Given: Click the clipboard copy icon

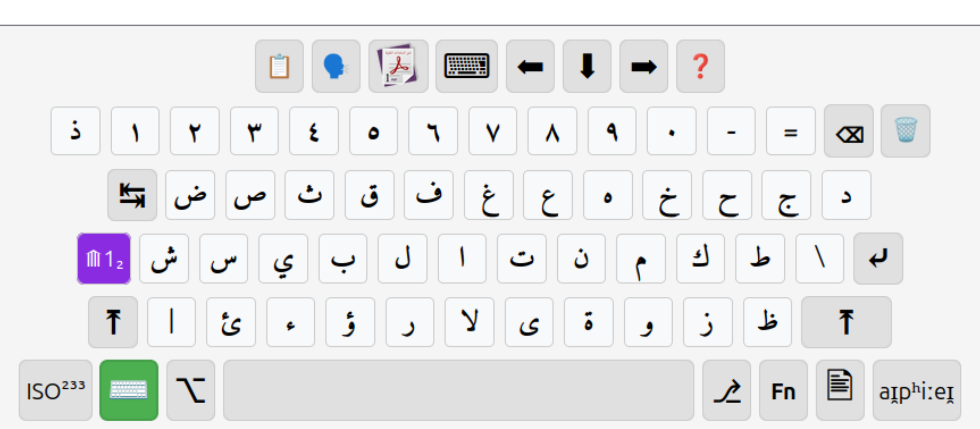Looking at the screenshot, I should coord(279,66).
